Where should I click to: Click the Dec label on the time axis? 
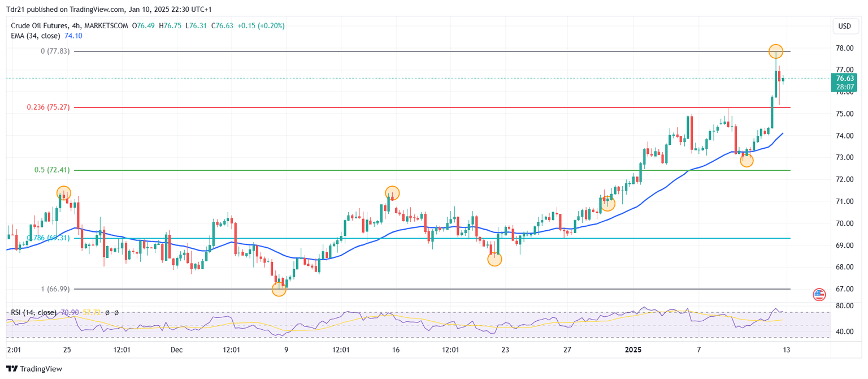177,350
